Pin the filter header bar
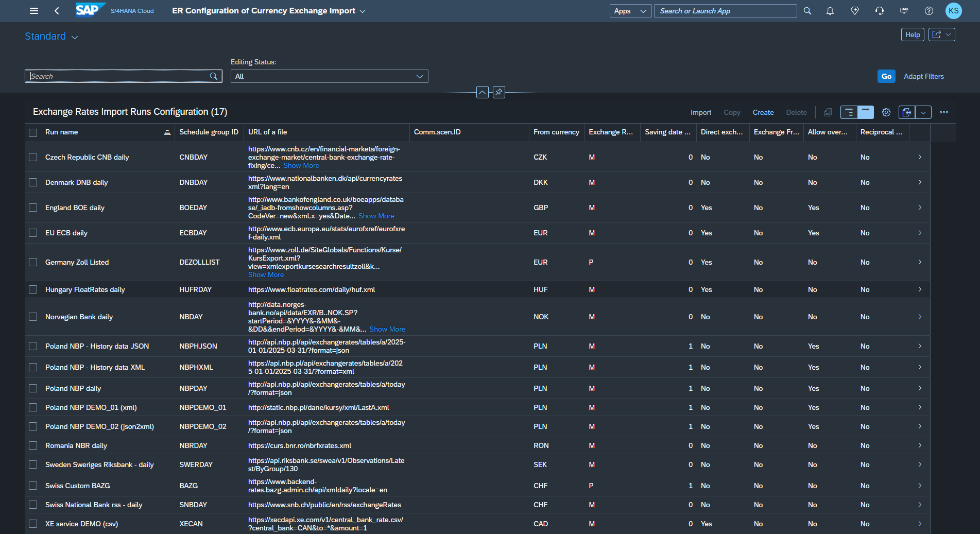The image size is (980, 534). (x=498, y=92)
